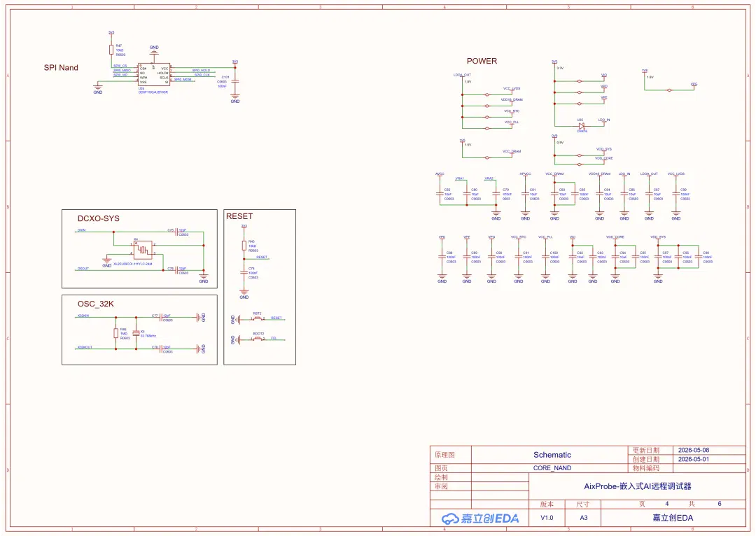Image resolution: width=756 pixels, height=536 pixels.
Task: Click the AixProbe project name text
Action: click(x=638, y=486)
